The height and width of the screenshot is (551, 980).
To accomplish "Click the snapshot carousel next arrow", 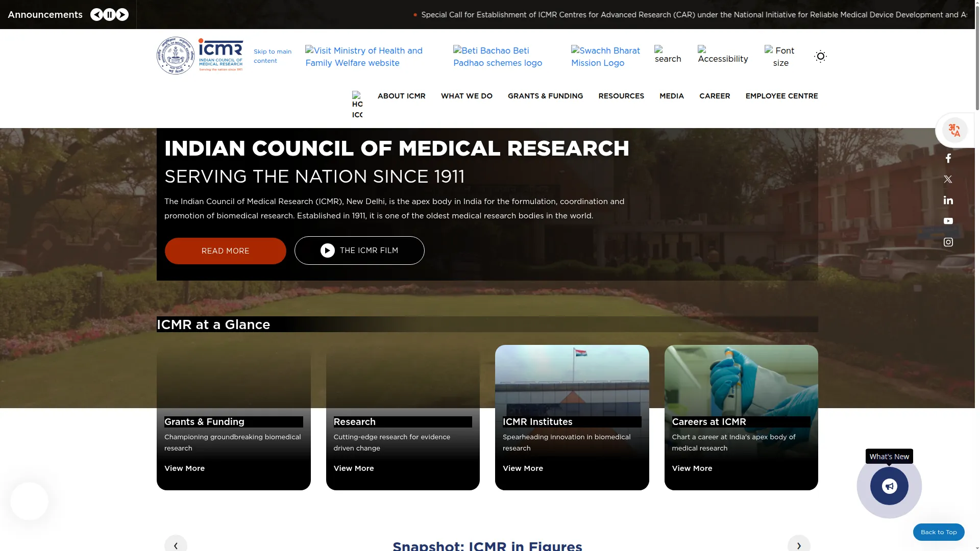I will pos(799,545).
